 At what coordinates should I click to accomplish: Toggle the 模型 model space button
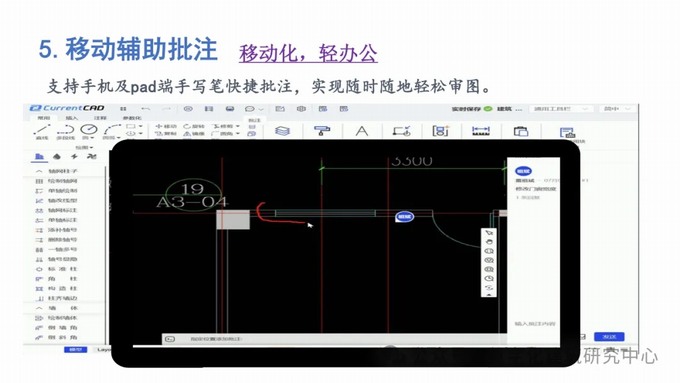76,349
